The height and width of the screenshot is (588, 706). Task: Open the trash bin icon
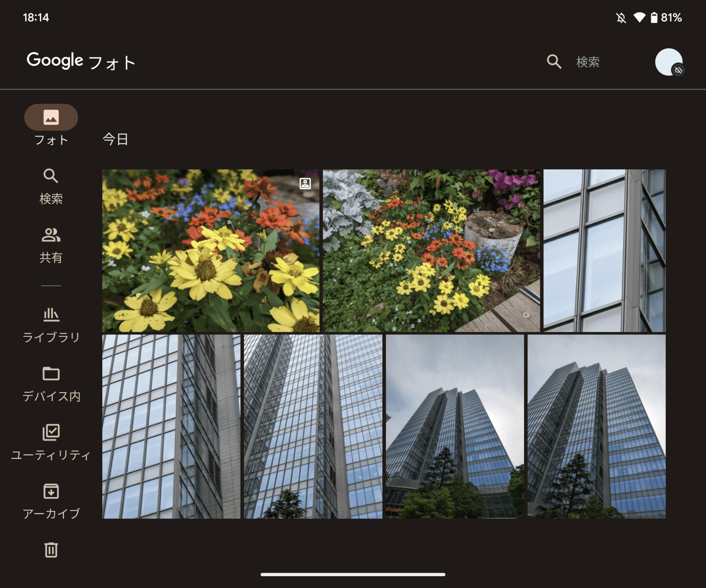tap(51, 549)
